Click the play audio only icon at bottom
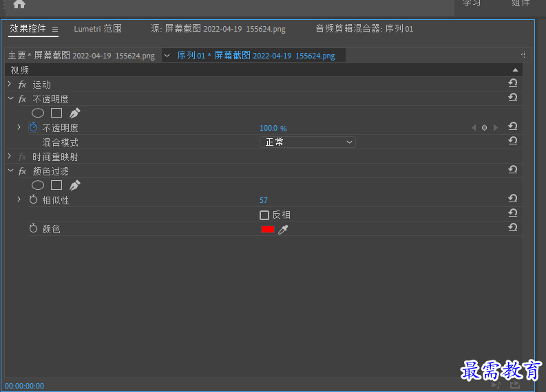 point(496,384)
